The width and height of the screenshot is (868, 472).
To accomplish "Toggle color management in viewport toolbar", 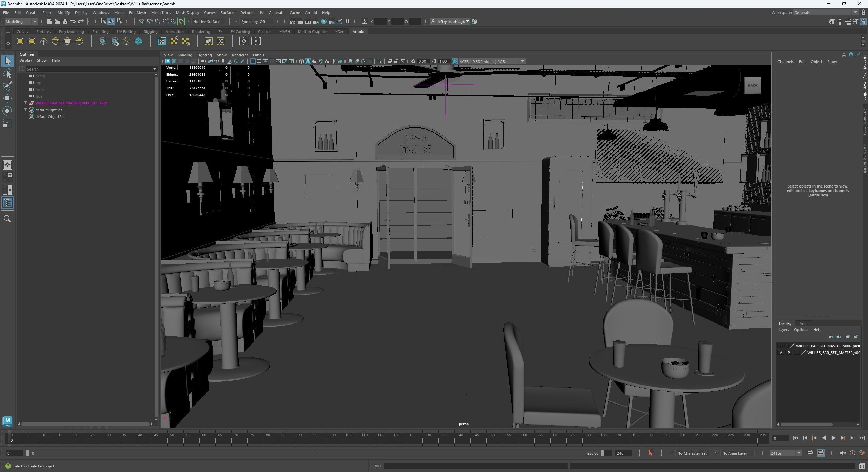I will (x=455, y=61).
